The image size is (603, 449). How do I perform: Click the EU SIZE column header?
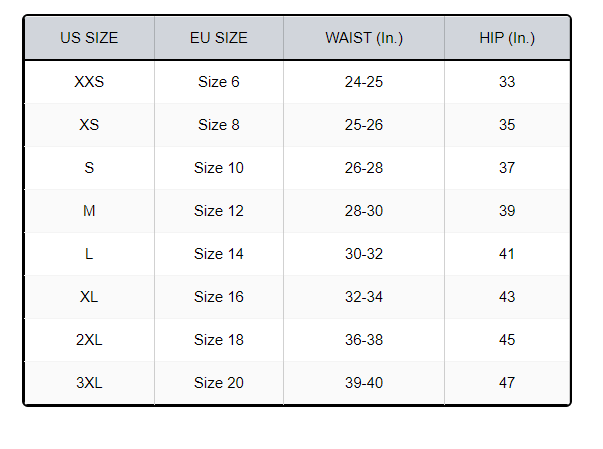tap(218, 38)
